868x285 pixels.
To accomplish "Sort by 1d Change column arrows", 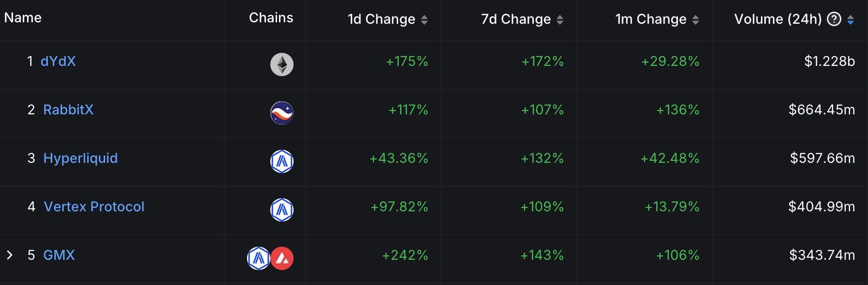I will pos(424,20).
